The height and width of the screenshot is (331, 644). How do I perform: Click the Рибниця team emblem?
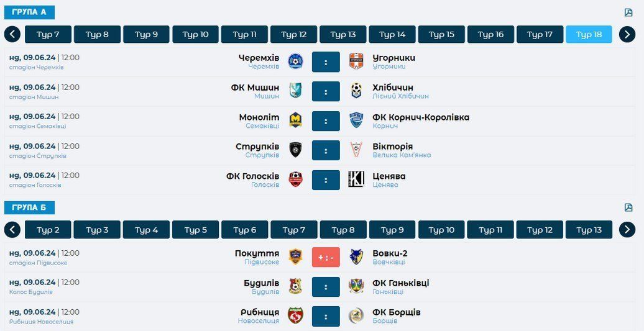click(x=296, y=315)
